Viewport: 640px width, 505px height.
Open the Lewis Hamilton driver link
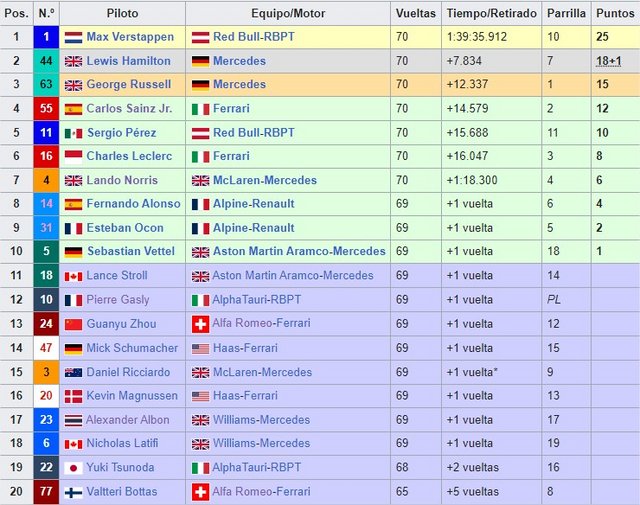129,61
